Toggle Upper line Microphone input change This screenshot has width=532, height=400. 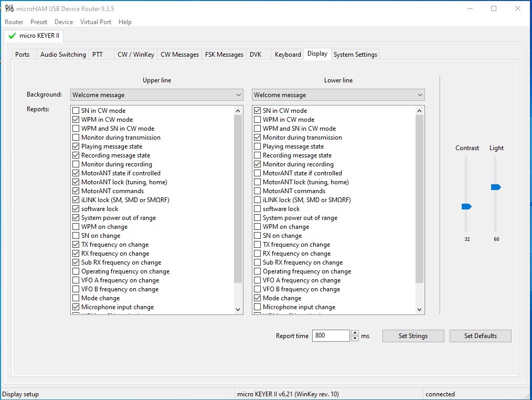[x=76, y=307]
